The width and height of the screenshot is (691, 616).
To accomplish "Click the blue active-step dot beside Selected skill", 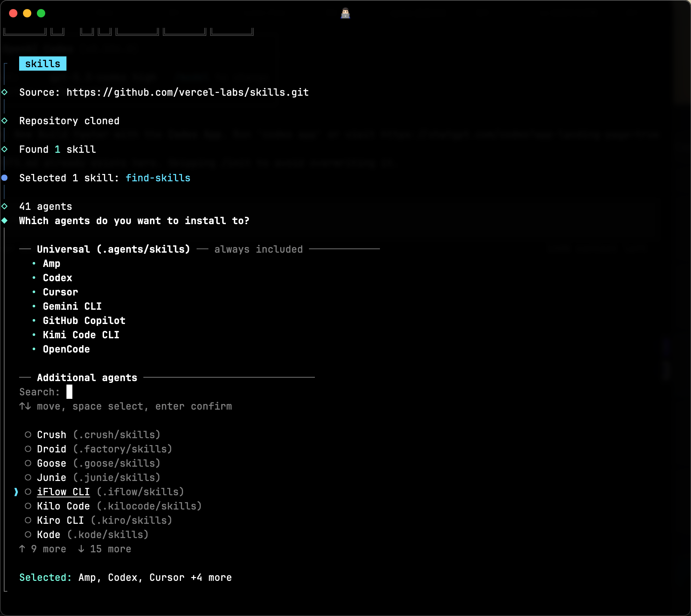I will (5, 178).
